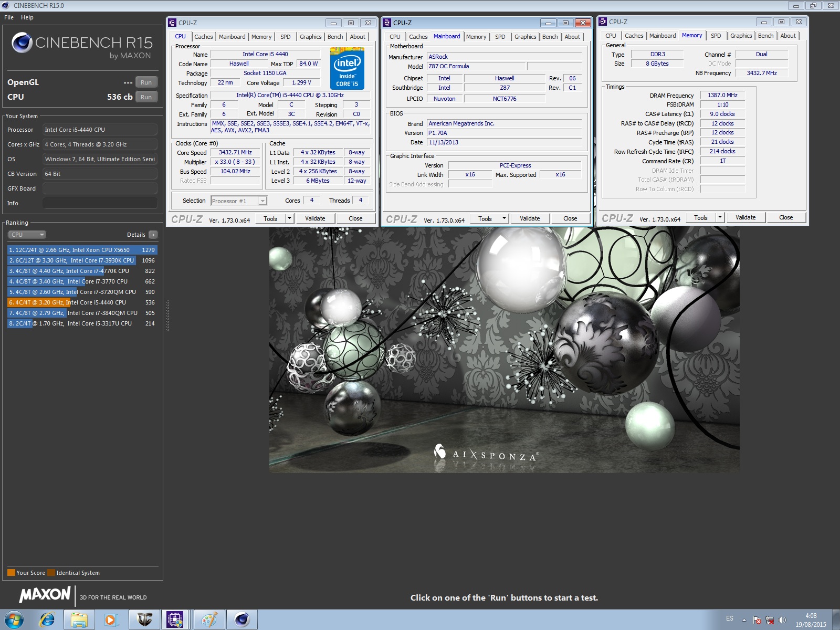Image resolution: width=840 pixels, height=630 pixels.
Task: Select Core i7-4770K ranking row
Action: tap(82, 271)
